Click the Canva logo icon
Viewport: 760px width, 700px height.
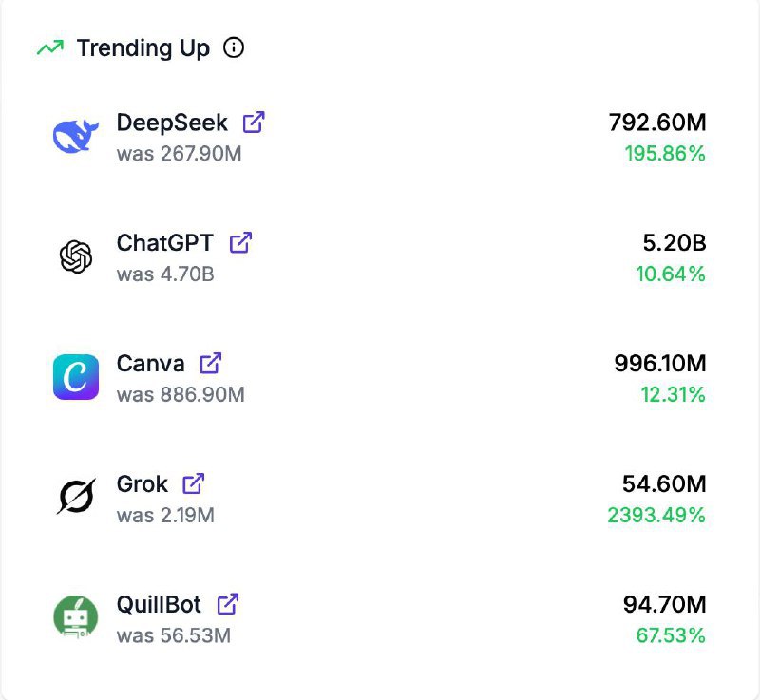click(76, 377)
